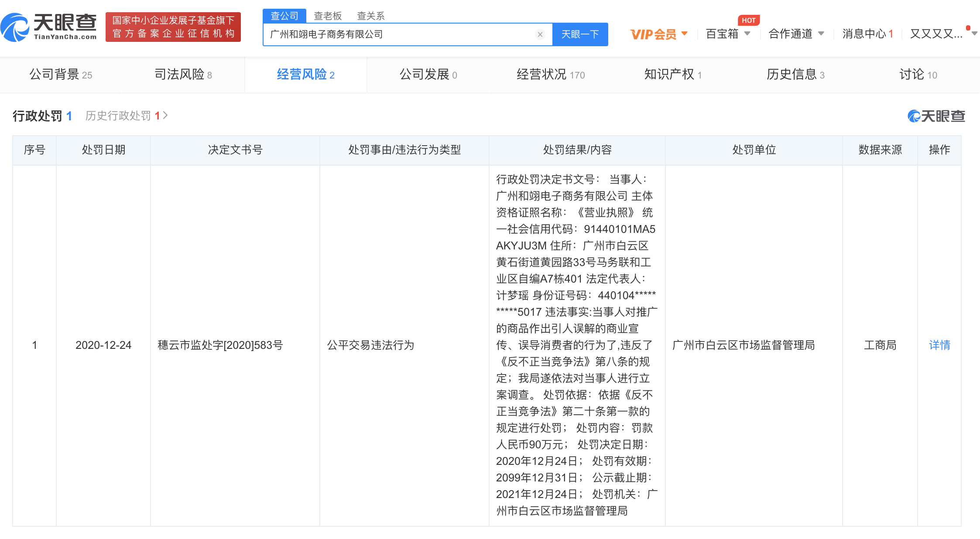Image resolution: width=980 pixels, height=539 pixels.
Task: Clear the search box with X icon
Action: (x=540, y=34)
